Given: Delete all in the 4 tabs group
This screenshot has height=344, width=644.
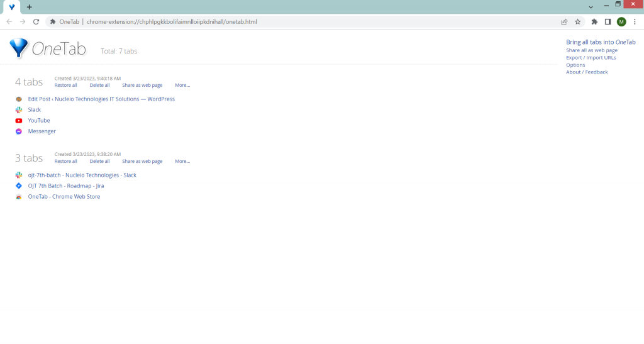Looking at the screenshot, I should pos(99,85).
